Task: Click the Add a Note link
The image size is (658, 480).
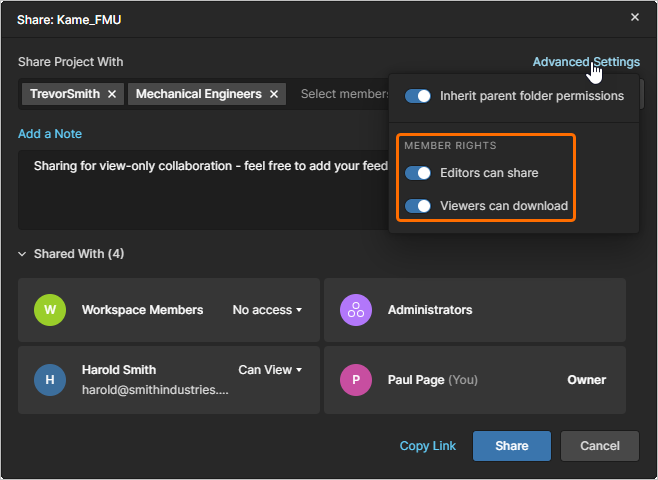Action: [x=50, y=134]
